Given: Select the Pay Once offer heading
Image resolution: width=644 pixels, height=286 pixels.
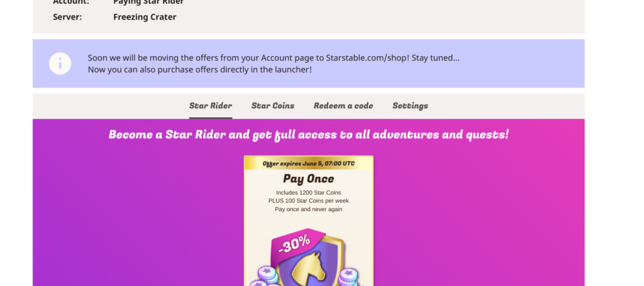Looking at the screenshot, I should [308, 179].
